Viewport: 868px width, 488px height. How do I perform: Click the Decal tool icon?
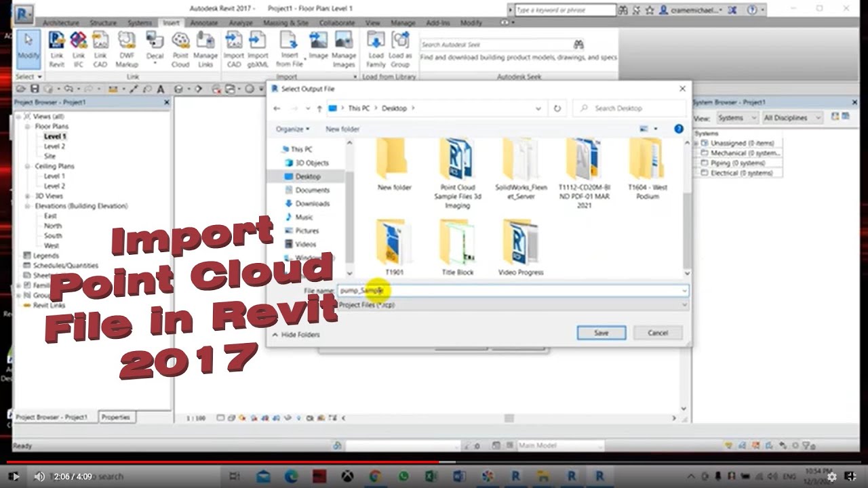click(155, 49)
